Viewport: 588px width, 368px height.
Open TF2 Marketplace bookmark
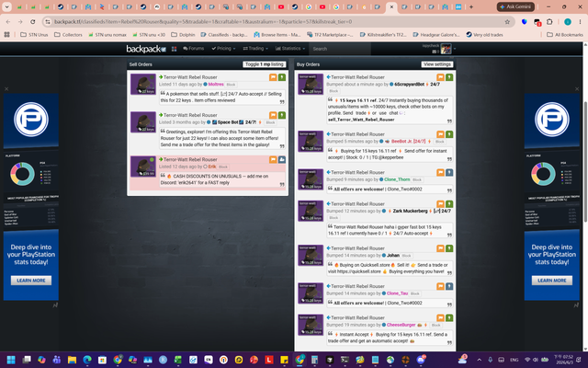(x=330, y=35)
